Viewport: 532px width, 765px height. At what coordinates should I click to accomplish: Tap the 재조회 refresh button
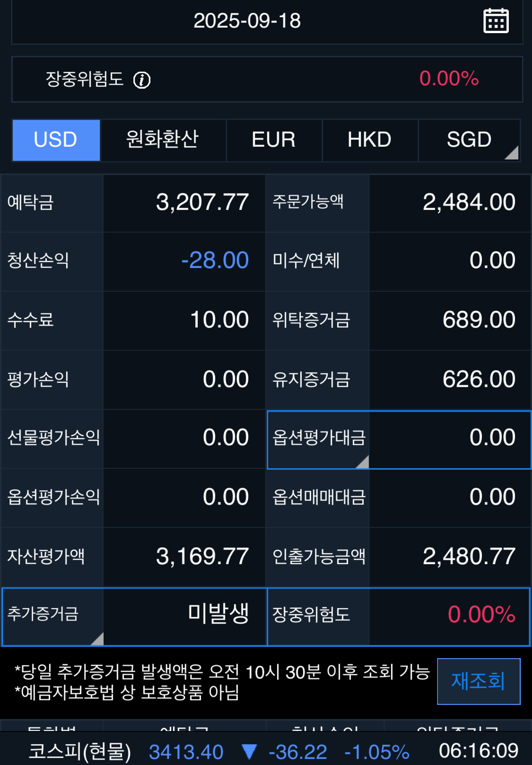pos(479,681)
